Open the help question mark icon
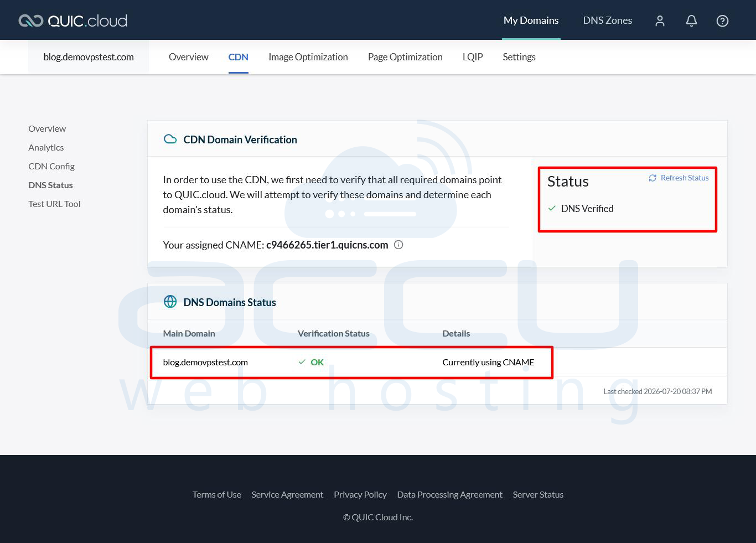This screenshot has width=756, height=543. pos(722,21)
